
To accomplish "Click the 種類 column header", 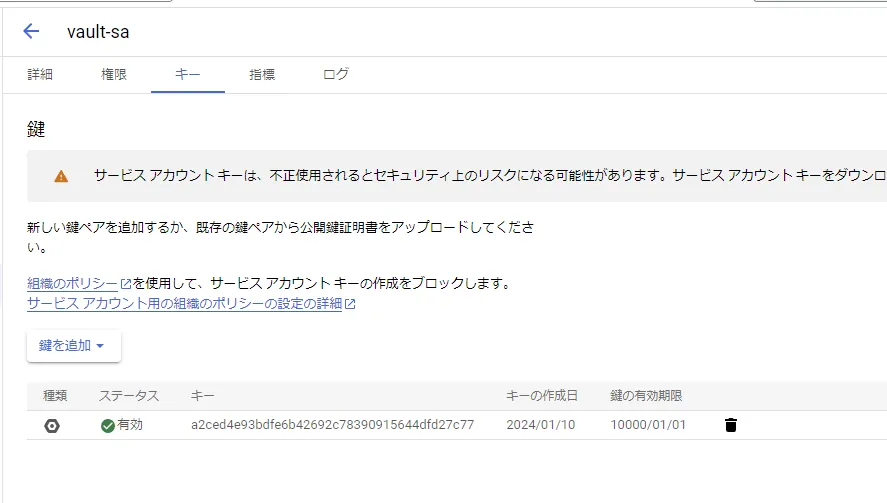I will [x=55, y=396].
